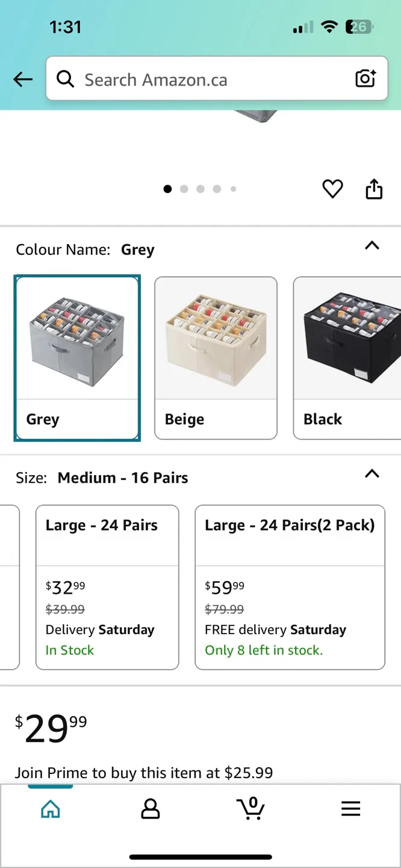Click the search magnifier icon
The image size is (401, 868).
(66, 79)
